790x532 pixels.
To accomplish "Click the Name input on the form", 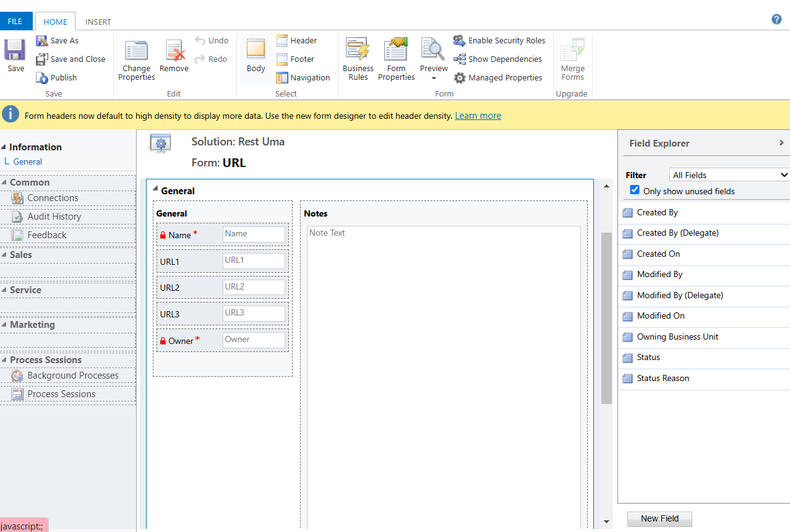I will pyautogui.click(x=254, y=234).
